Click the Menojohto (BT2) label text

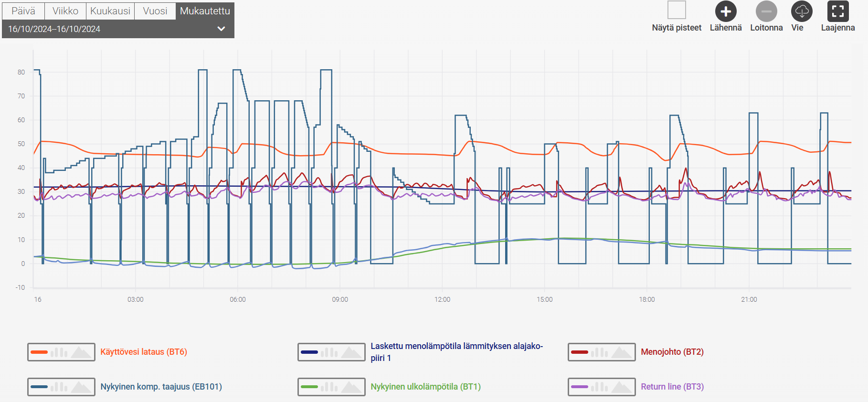pos(672,352)
